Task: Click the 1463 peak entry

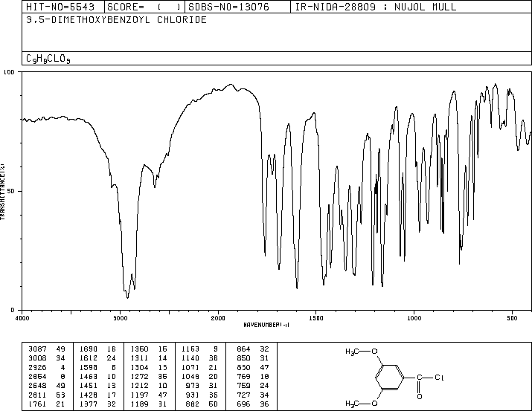Action: [x=97, y=376]
